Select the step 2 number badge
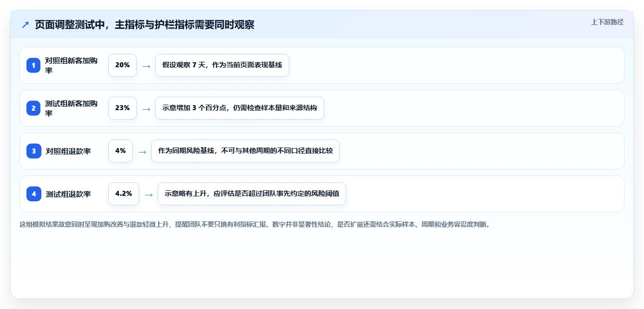This screenshot has height=309, width=644. (x=33, y=108)
